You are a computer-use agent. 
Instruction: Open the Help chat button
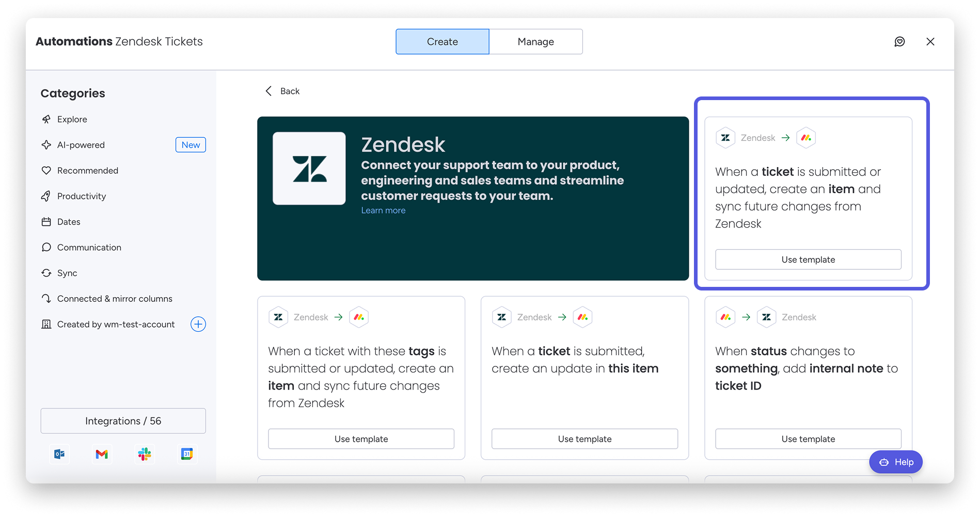coord(896,462)
